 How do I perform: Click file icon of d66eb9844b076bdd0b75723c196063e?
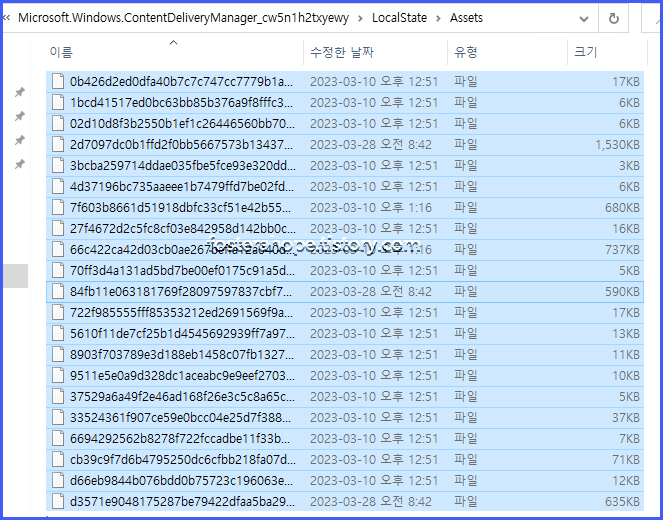coord(58,481)
